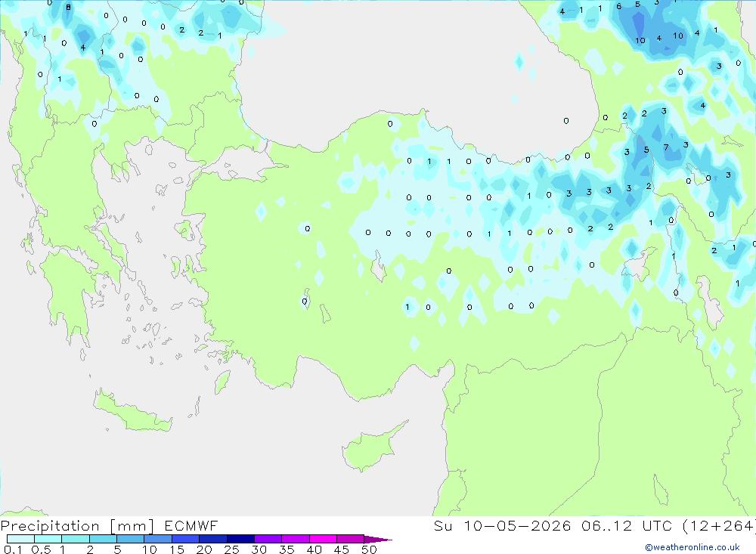Select the 5–10 mm legend color box

130,539
